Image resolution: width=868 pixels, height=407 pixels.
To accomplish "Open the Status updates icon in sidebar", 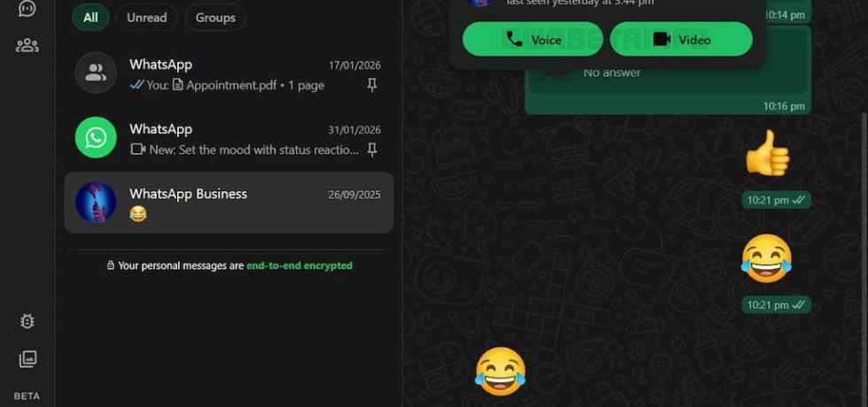I will click(x=27, y=7).
